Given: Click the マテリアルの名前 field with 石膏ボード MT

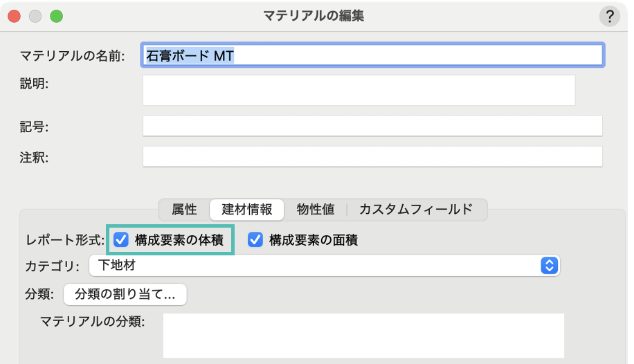Looking at the screenshot, I should (372, 55).
